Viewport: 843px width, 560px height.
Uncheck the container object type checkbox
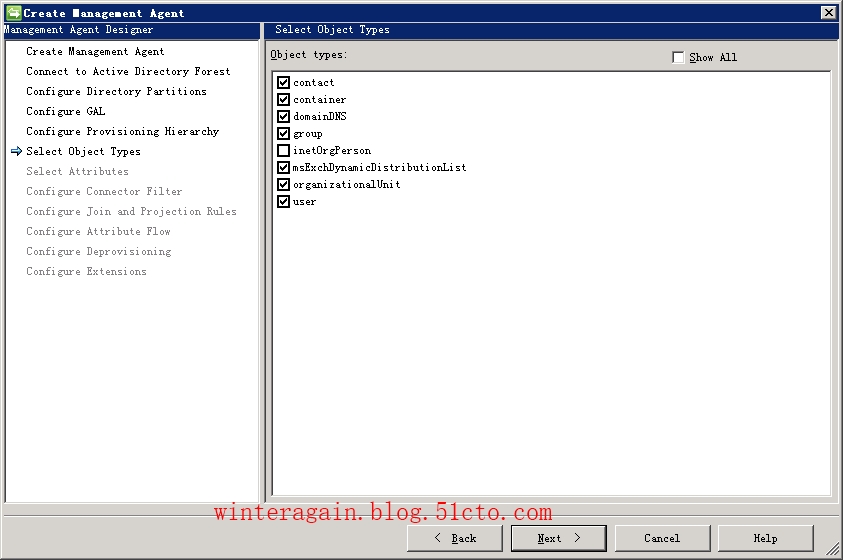coord(283,99)
